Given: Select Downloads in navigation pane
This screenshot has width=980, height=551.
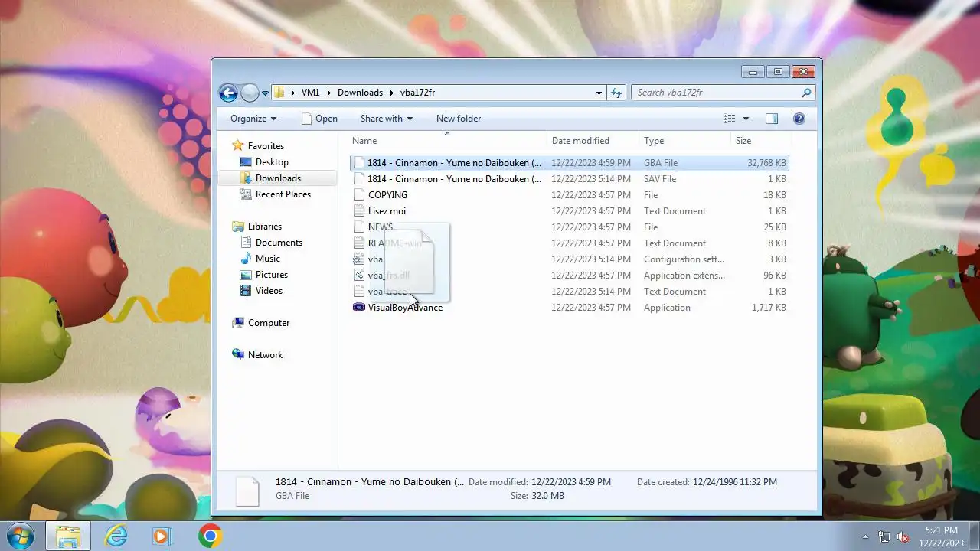Looking at the screenshot, I should pyautogui.click(x=278, y=178).
